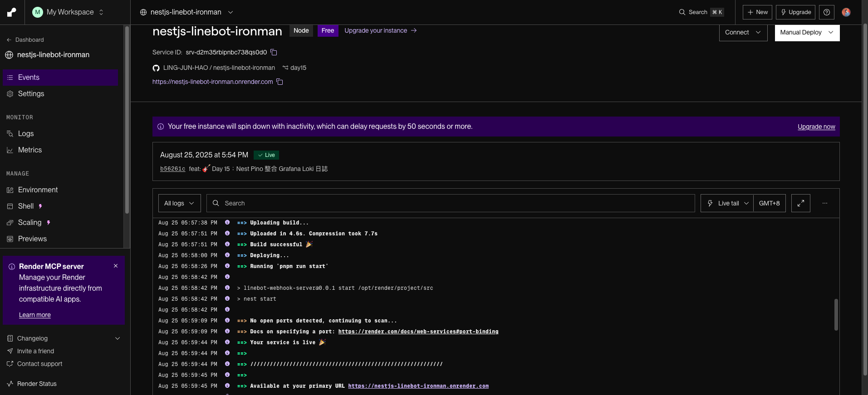Image resolution: width=868 pixels, height=395 pixels.
Task: Click Learn more in MCP server card
Action: 35,315
